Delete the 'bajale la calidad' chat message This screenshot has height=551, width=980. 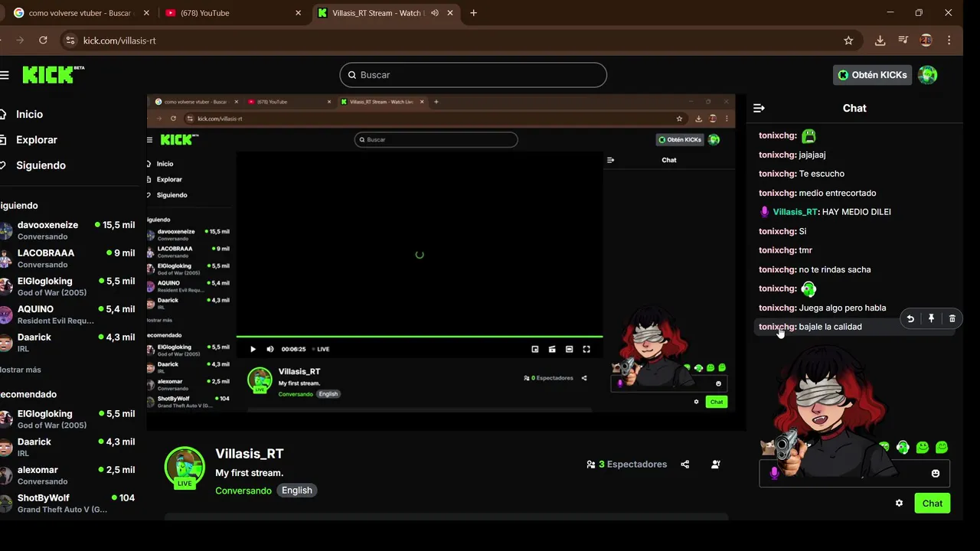(952, 318)
